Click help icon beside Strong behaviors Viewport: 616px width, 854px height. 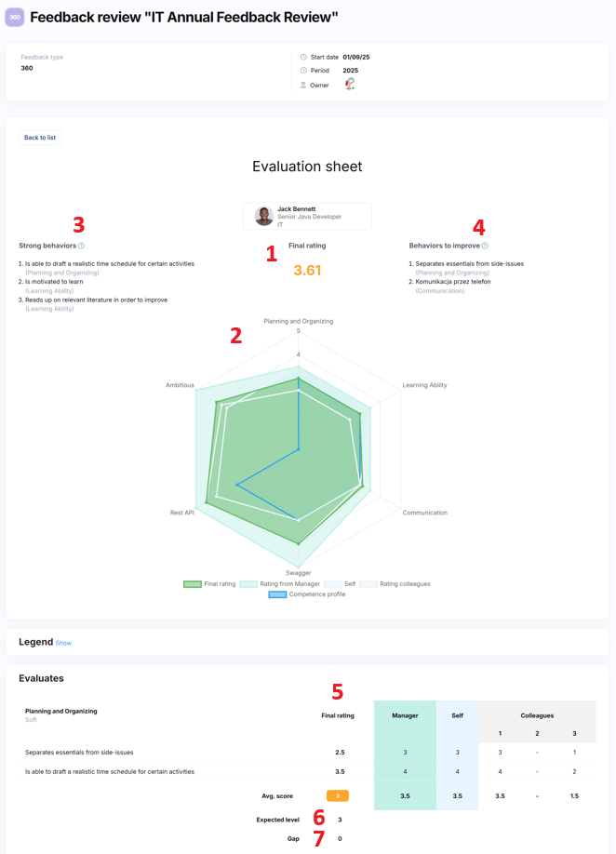[82, 246]
